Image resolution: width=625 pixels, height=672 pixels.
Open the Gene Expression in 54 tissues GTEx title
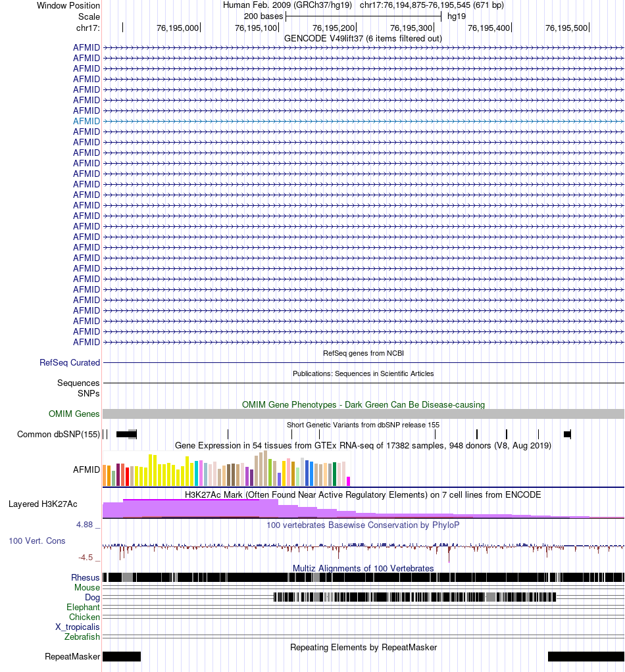363,445
